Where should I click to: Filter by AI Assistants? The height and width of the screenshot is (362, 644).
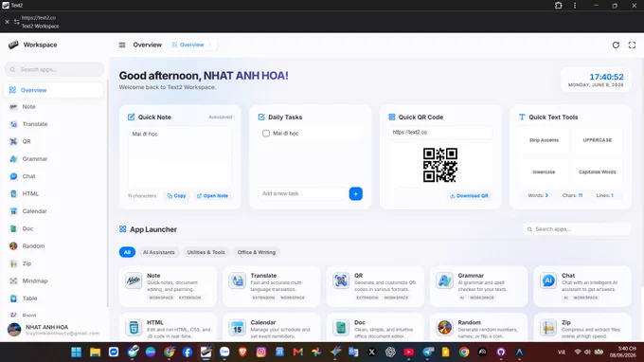pyautogui.click(x=158, y=252)
